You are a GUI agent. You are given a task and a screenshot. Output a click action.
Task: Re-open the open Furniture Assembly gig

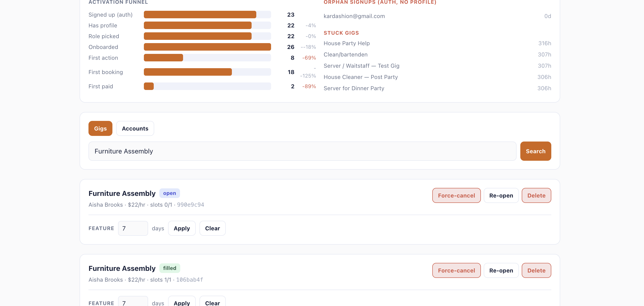pos(501,195)
